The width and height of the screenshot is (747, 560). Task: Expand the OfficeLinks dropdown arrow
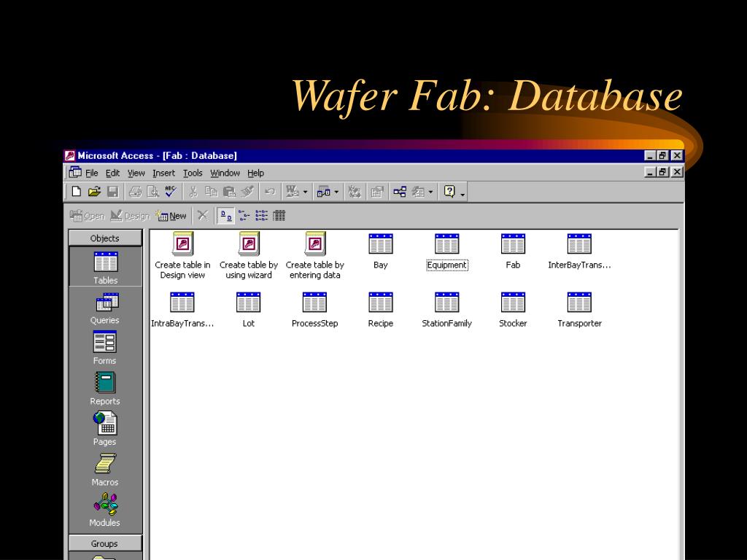click(306, 192)
